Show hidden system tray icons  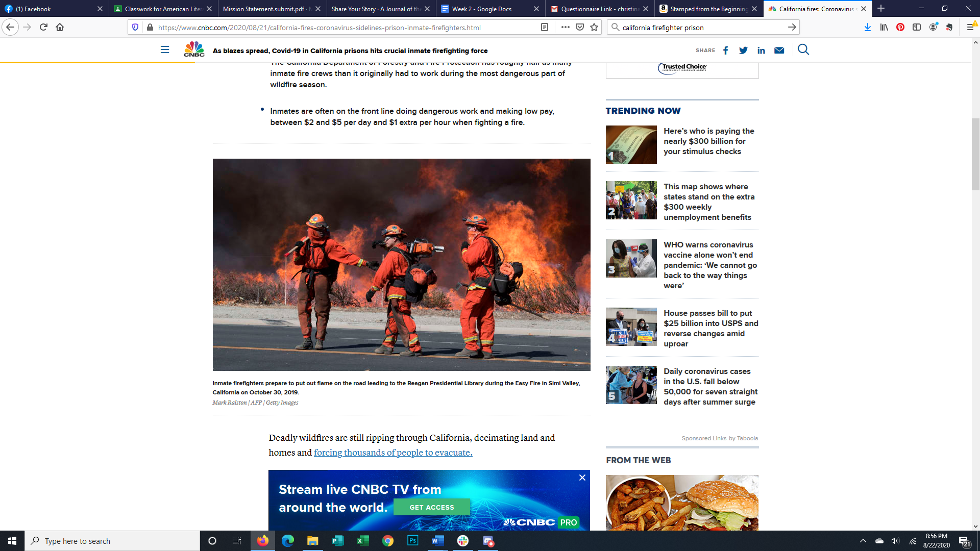[x=863, y=541]
